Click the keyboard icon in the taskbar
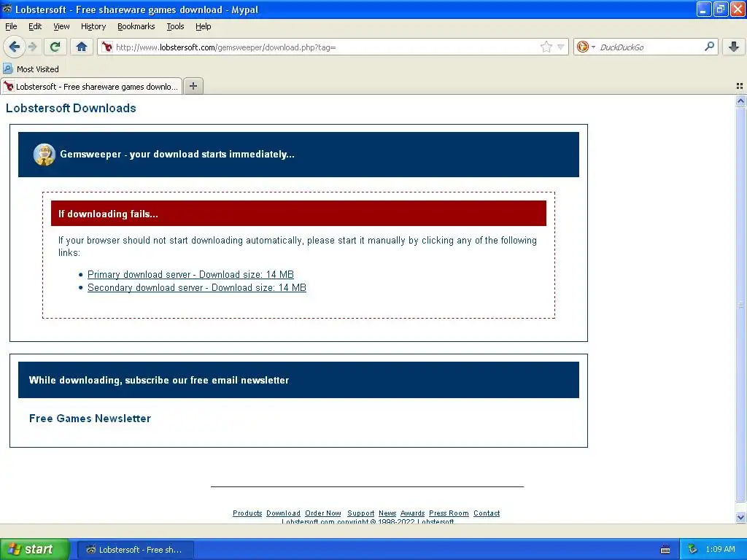Screen dimensions: 747x560 point(665,550)
